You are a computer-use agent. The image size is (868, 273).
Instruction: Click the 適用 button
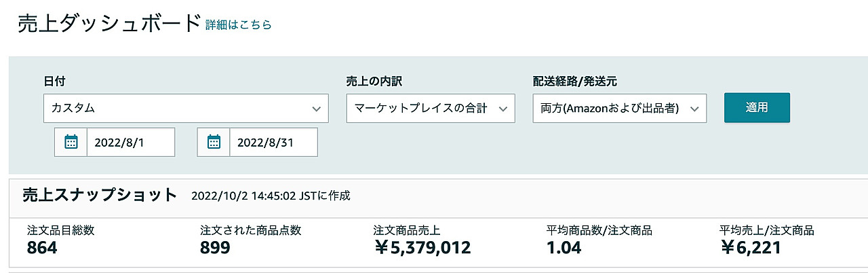tap(757, 108)
